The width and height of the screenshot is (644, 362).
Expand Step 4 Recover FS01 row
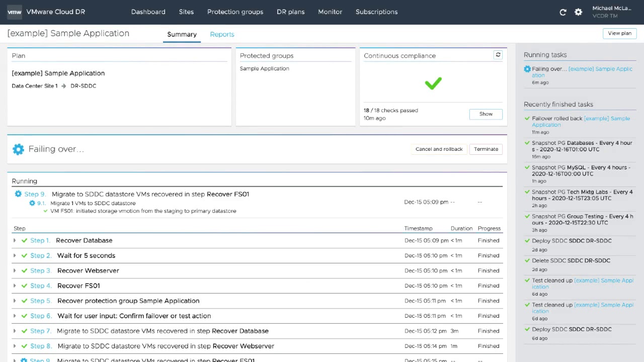pyautogui.click(x=15, y=286)
